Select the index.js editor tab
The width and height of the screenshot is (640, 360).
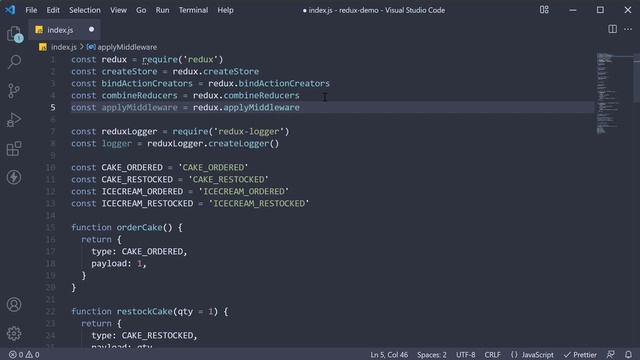pos(64,30)
